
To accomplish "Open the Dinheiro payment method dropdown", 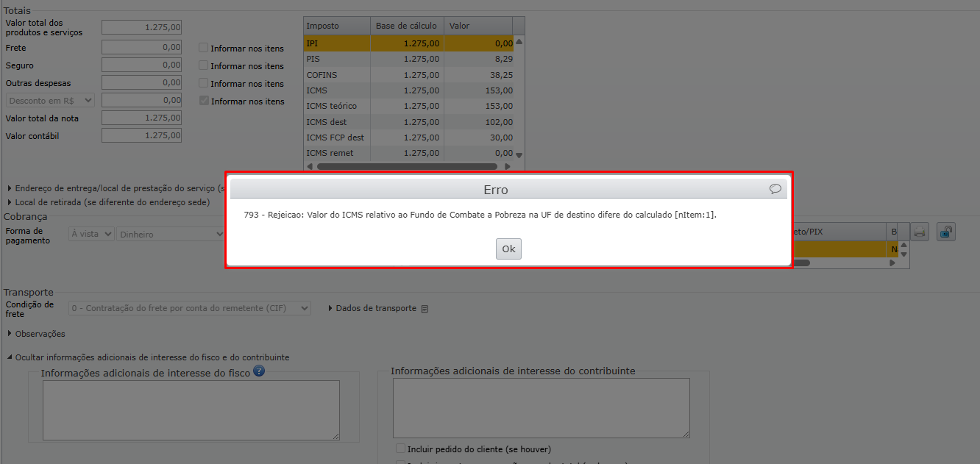I will (x=171, y=234).
